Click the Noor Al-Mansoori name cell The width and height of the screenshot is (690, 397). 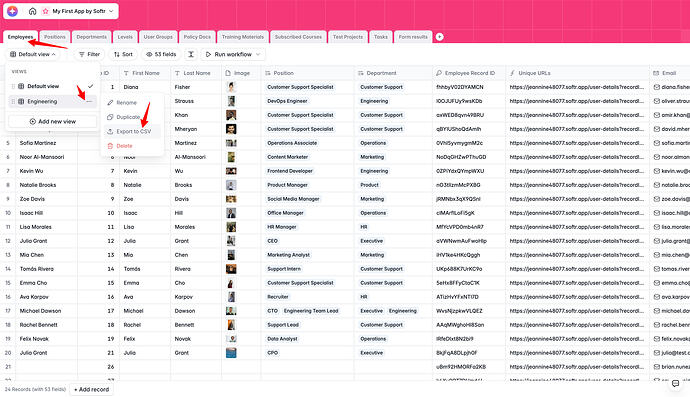pyautogui.click(x=46, y=157)
